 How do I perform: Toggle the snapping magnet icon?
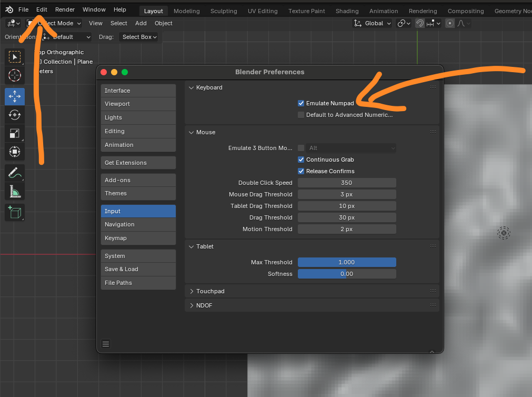420,23
